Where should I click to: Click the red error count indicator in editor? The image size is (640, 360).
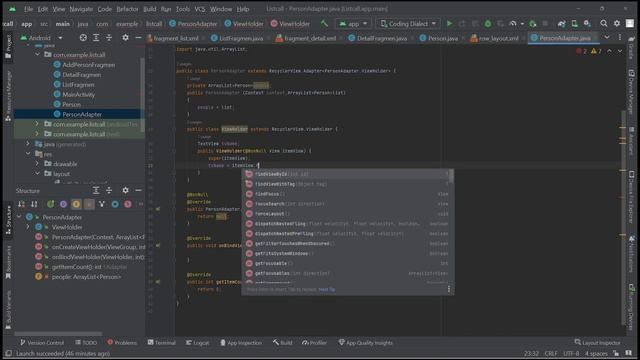coord(581,51)
